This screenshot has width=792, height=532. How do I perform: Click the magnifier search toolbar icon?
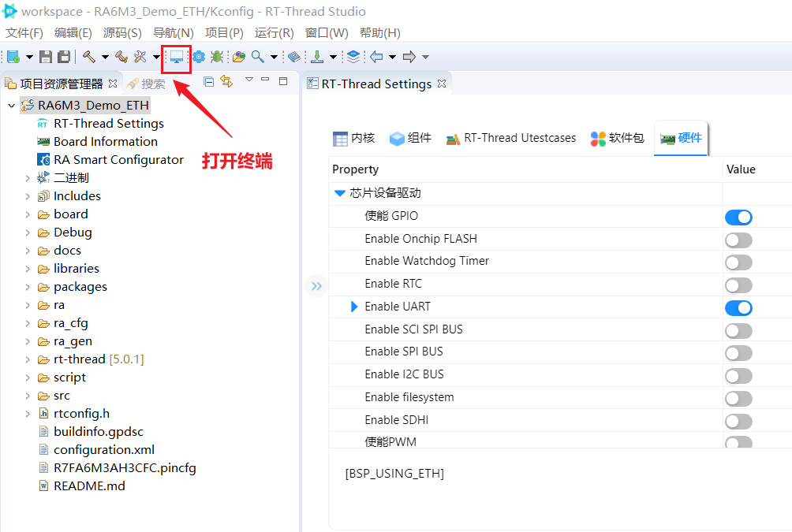(x=258, y=57)
